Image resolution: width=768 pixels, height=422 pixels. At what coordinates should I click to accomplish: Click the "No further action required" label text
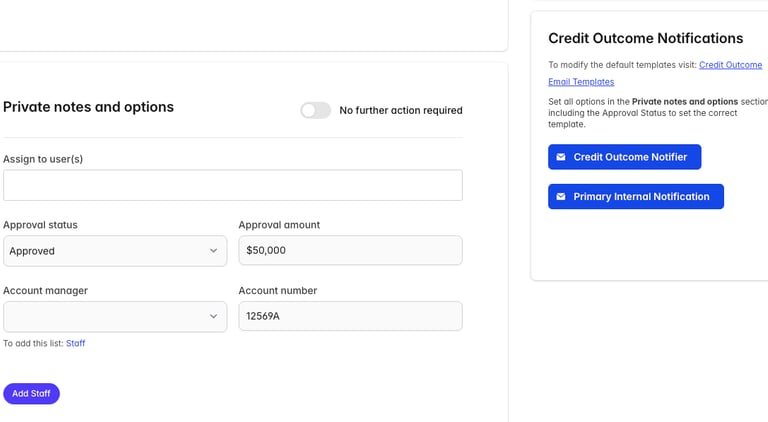(x=400, y=110)
